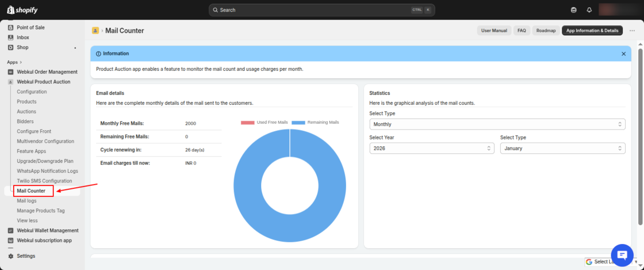644x270 pixels.
Task: Click Webkul Order Management app icon
Action: pos(11,72)
